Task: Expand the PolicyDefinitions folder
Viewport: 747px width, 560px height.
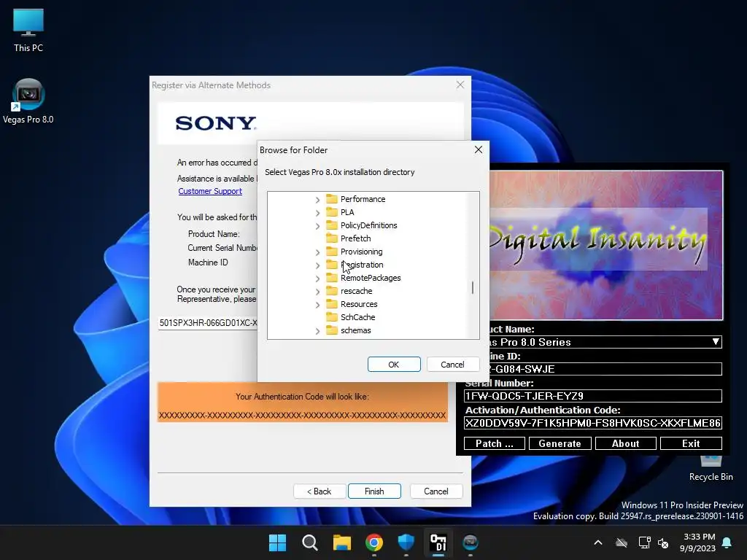Action: click(x=318, y=226)
